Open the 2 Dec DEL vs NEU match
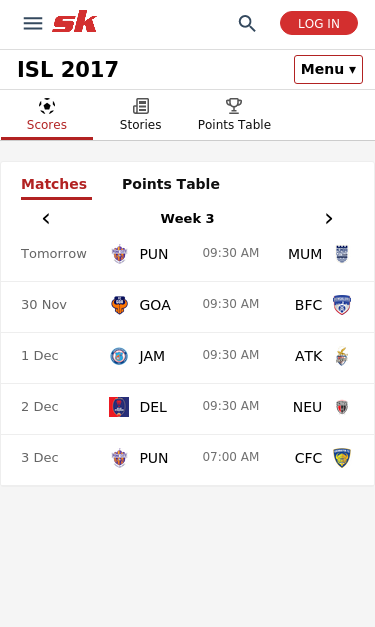The image size is (375, 627). coord(188,409)
